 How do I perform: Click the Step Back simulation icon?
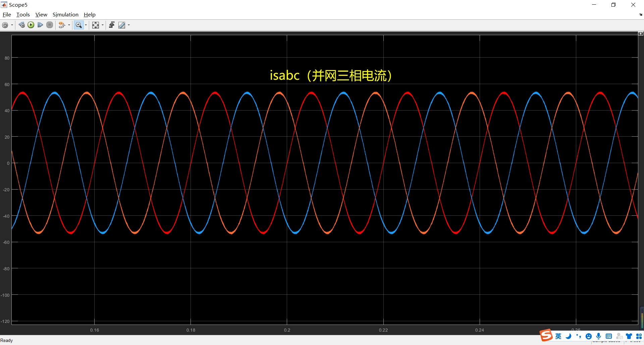(x=21, y=25)
